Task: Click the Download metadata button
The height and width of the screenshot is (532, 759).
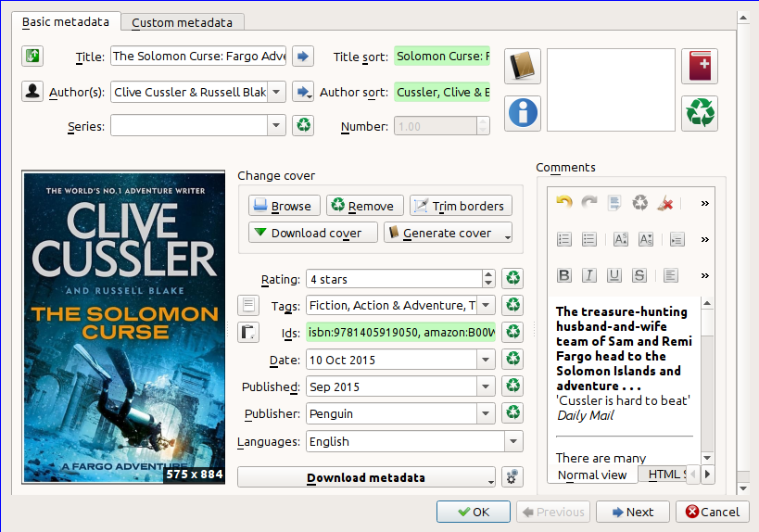Action: [366, 476]
